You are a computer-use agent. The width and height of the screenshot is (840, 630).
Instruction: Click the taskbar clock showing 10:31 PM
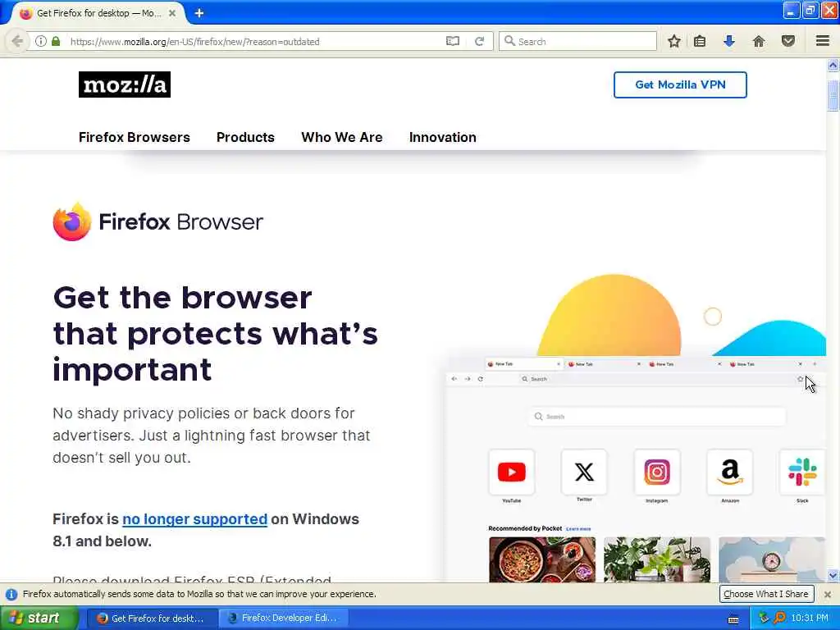click(x=810, y=619)
